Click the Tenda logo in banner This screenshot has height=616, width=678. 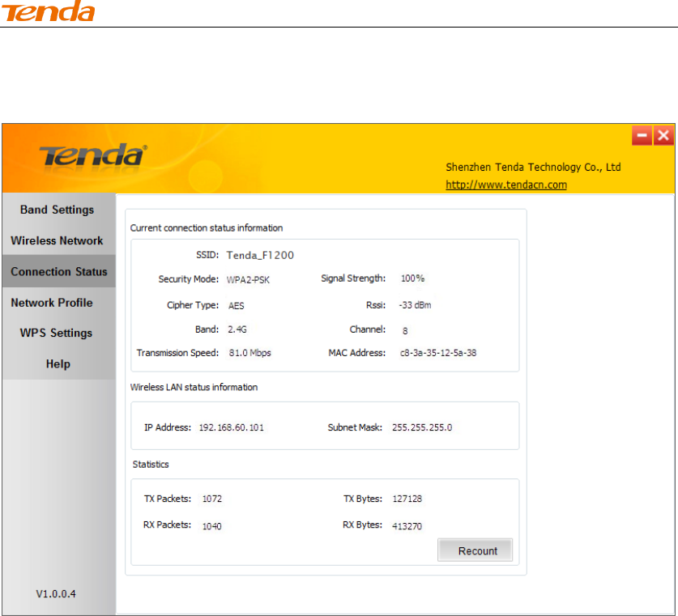(x=93, y=155)
